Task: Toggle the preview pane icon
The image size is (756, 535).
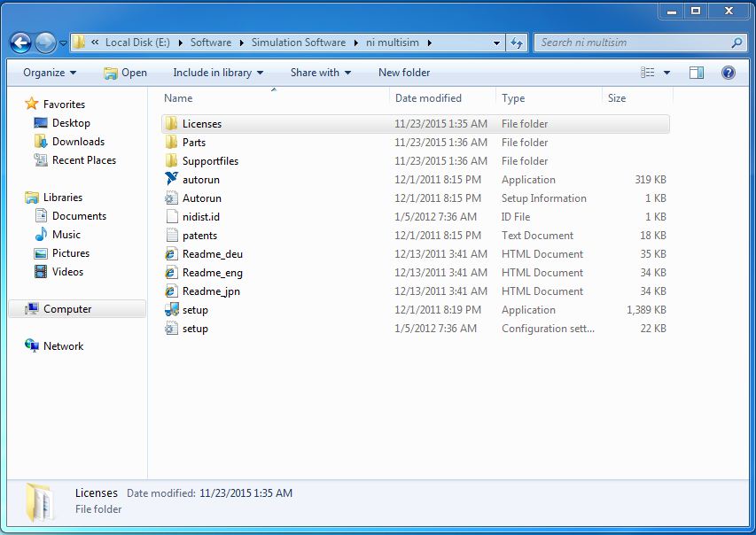Action: tap(697, 73)
